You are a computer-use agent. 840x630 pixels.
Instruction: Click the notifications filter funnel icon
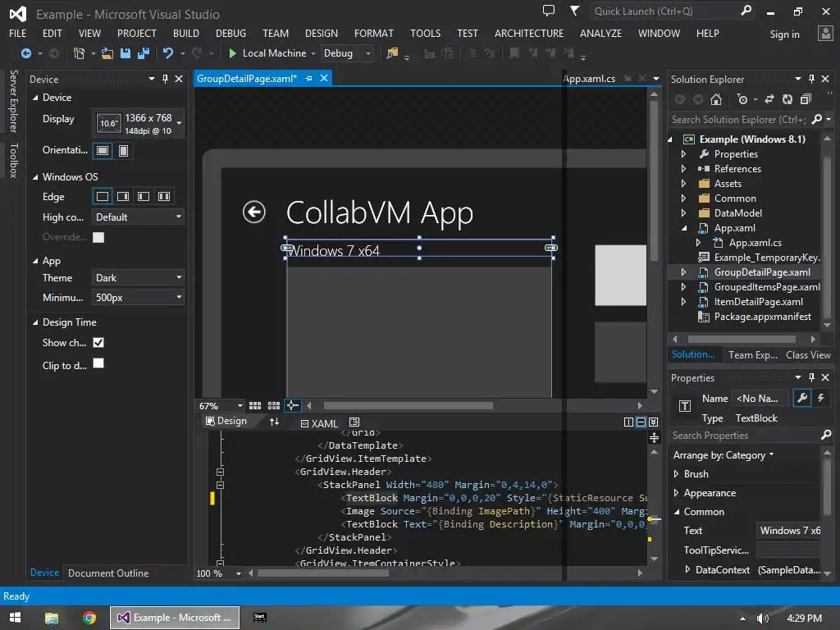click(x=574, y=11)
